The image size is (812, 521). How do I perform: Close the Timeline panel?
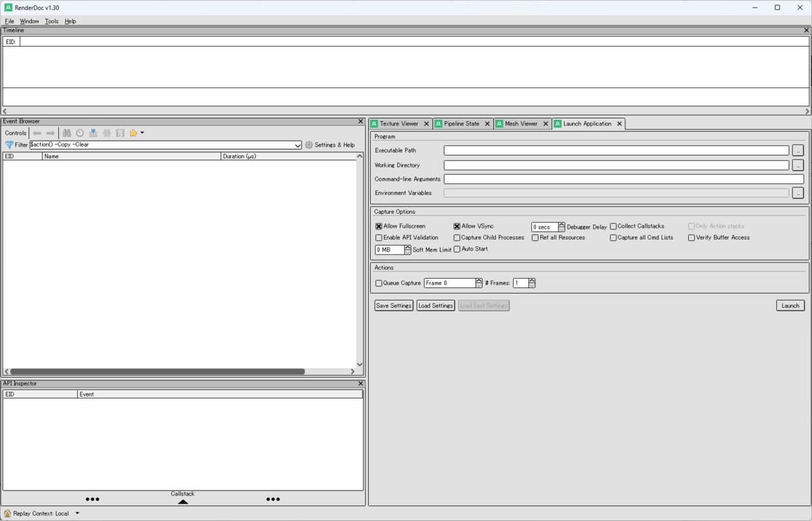(806, 30)
